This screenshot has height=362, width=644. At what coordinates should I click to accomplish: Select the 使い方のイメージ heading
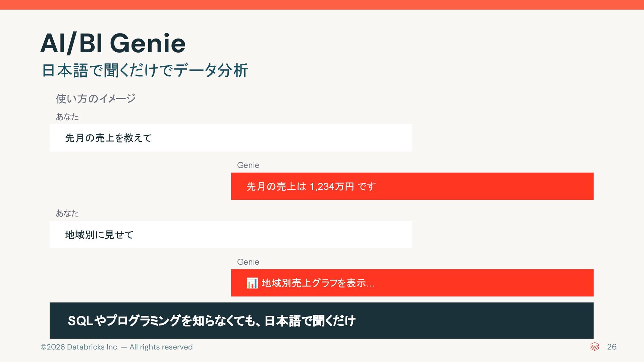96,99
